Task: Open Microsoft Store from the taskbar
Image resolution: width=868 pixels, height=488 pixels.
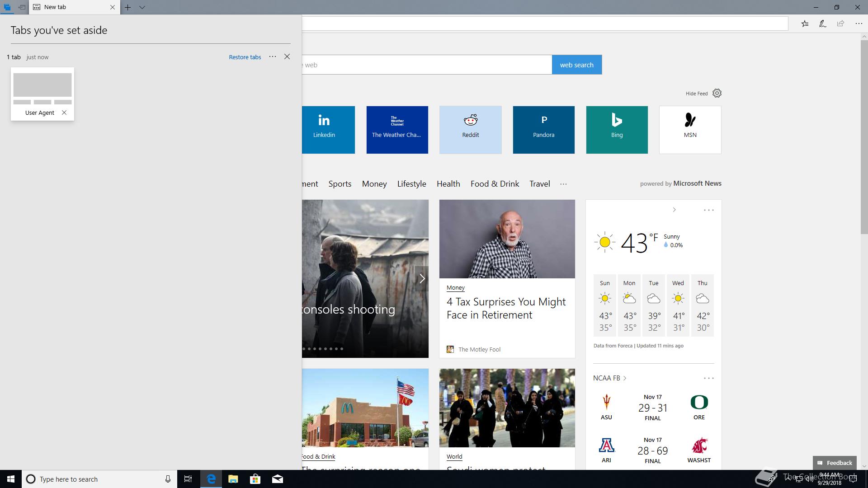Action: (x=255, y=479)
